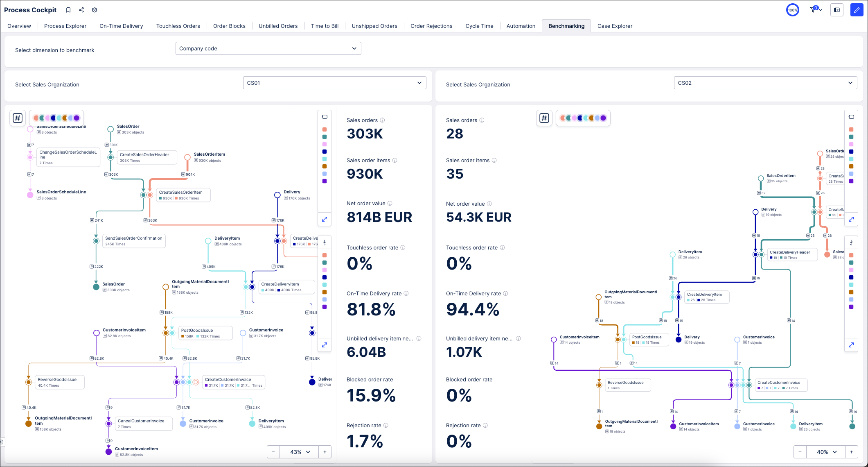Expand the CS02 upper panel with the arrow icon
The image size is (868, 467).
pos(851,219)
